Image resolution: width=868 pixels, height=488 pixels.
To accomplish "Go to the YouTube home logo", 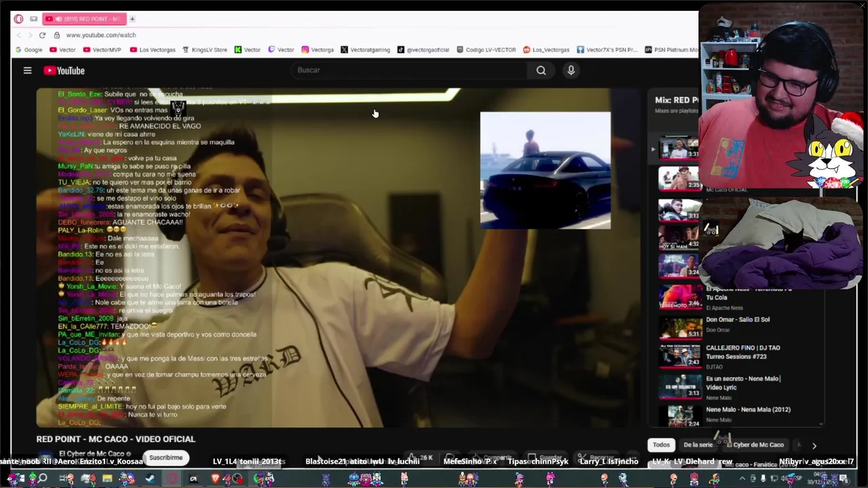I will pyautogui.click(x=64, y=70).
